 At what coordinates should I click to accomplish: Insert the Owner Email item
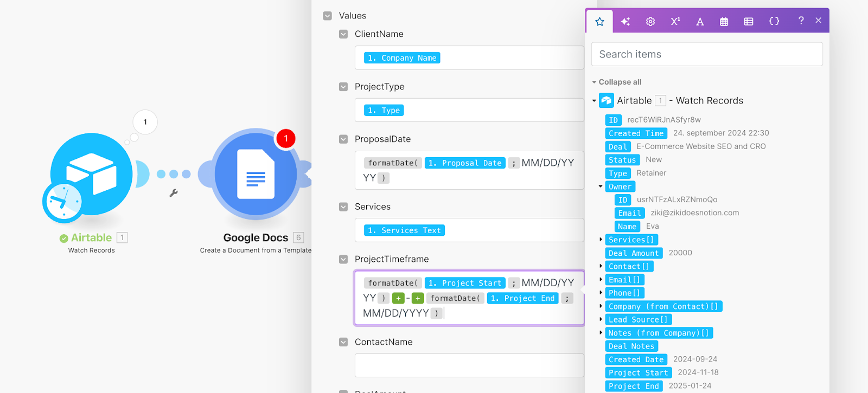(x=630, y=213)
